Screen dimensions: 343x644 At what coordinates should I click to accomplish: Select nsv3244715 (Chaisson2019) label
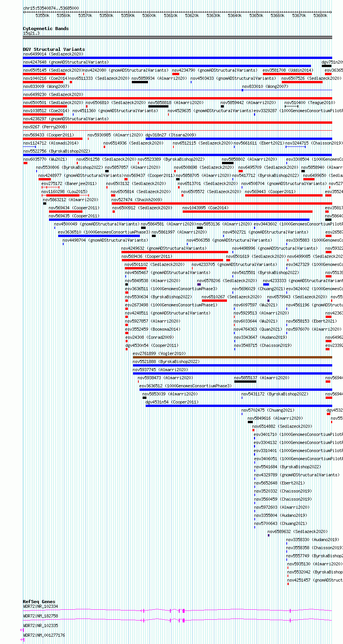click(314, 143)
